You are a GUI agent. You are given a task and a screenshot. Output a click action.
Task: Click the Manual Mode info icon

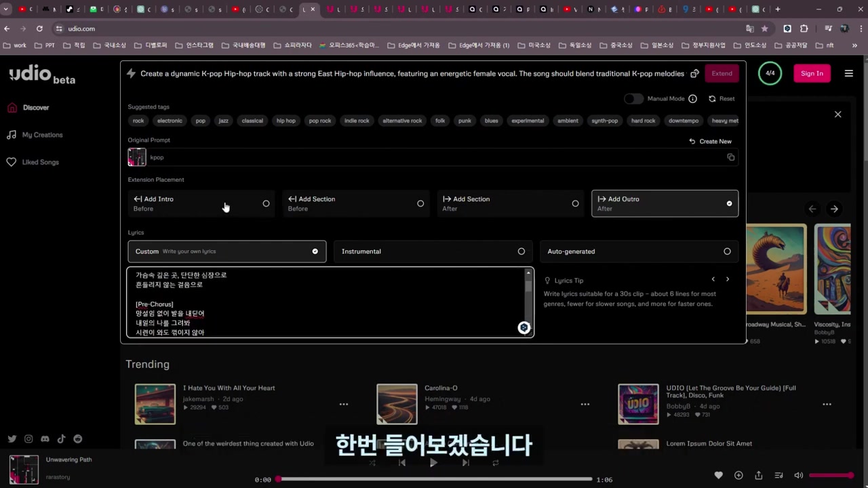tap(692, 98)
